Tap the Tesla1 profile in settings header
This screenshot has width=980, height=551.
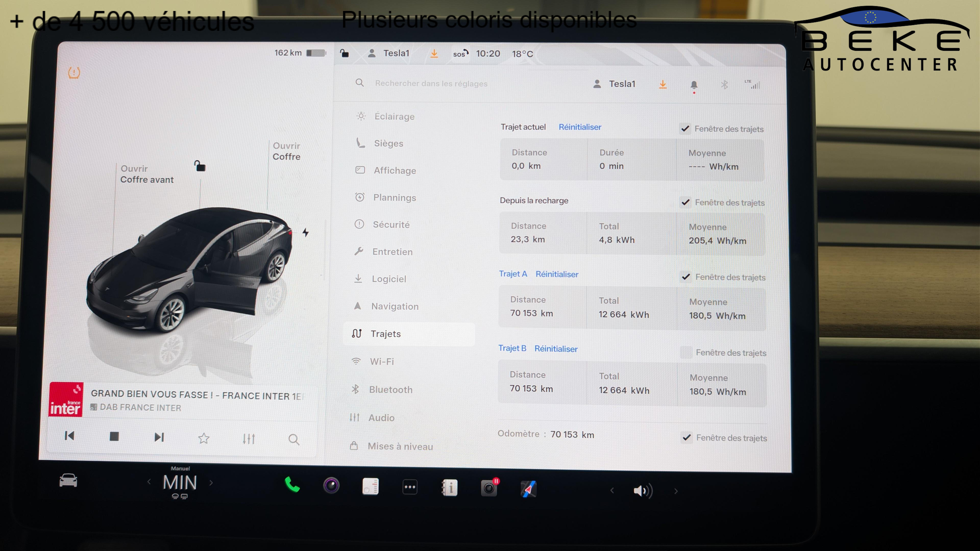click(x=614, y=84)
